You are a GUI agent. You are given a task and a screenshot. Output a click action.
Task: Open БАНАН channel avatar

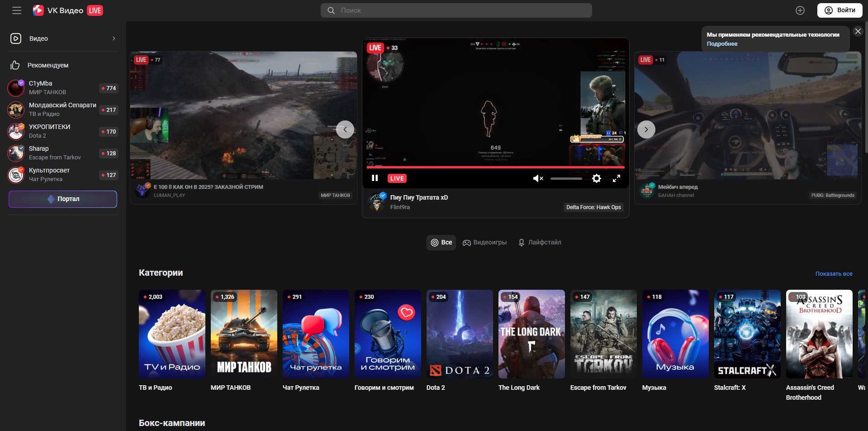(647, 190)
